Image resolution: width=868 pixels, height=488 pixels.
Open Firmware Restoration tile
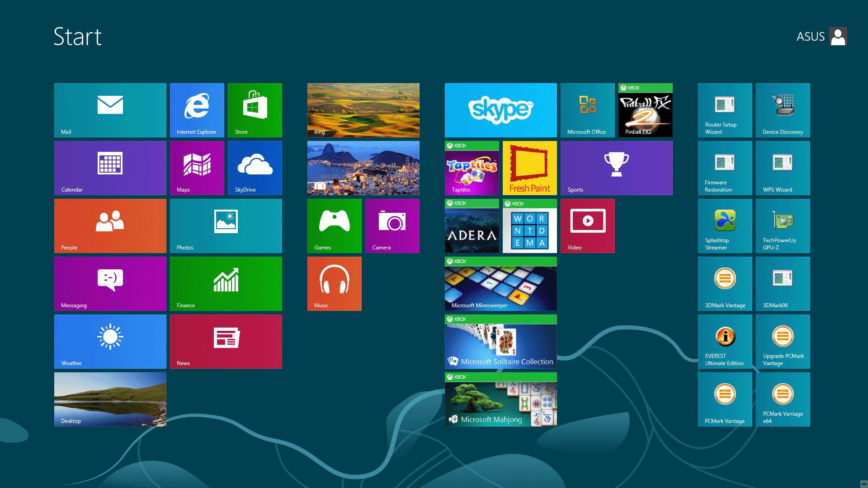click(x=725, y=168)
